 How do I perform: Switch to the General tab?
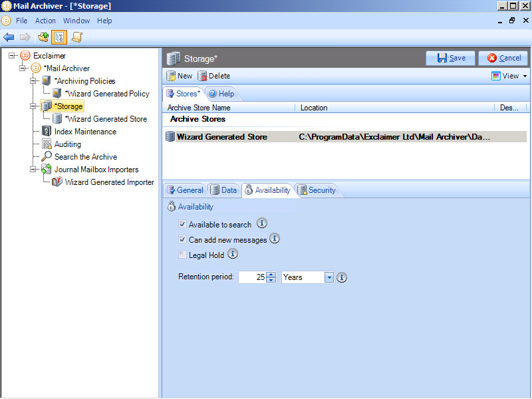tap(185, 190)
